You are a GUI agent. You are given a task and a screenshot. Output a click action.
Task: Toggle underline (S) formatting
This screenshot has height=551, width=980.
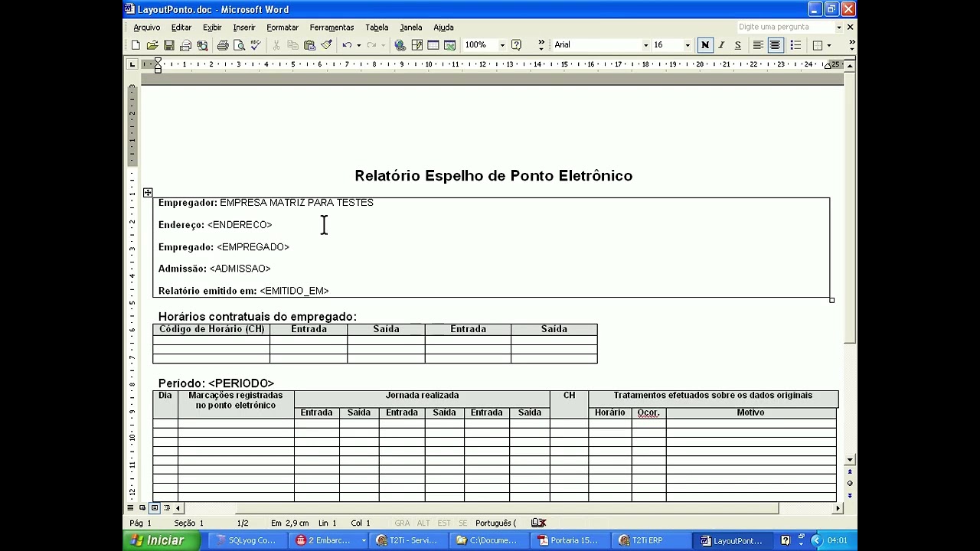click(x=738, y=45)
